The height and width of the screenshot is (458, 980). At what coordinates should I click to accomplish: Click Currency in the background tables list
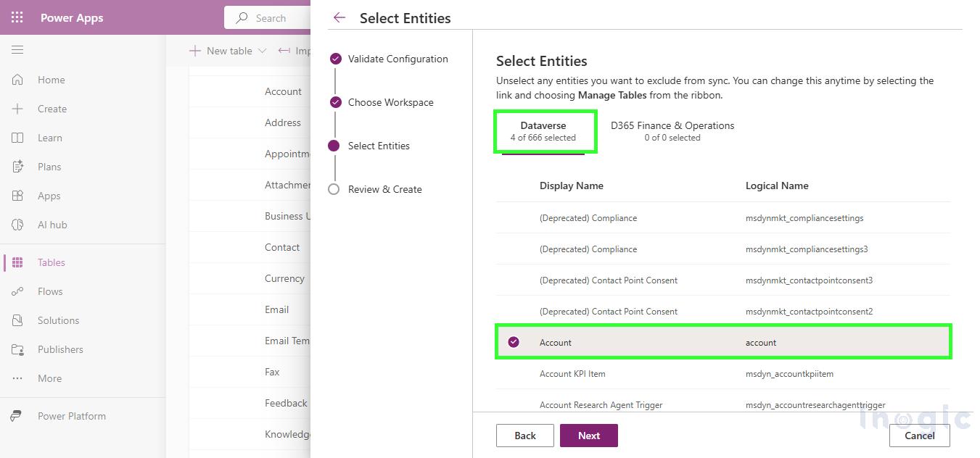pos(284,278)
